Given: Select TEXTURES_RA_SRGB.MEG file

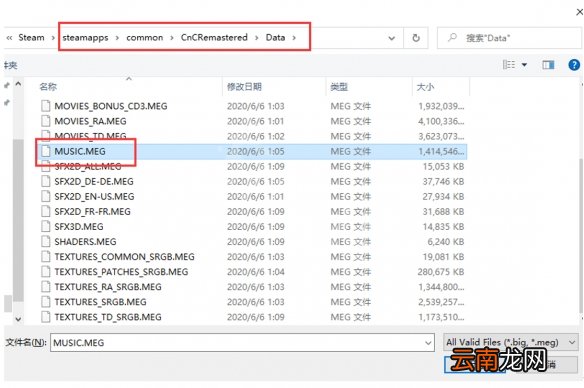Looking at the screenshot, I should pos(108,287).
